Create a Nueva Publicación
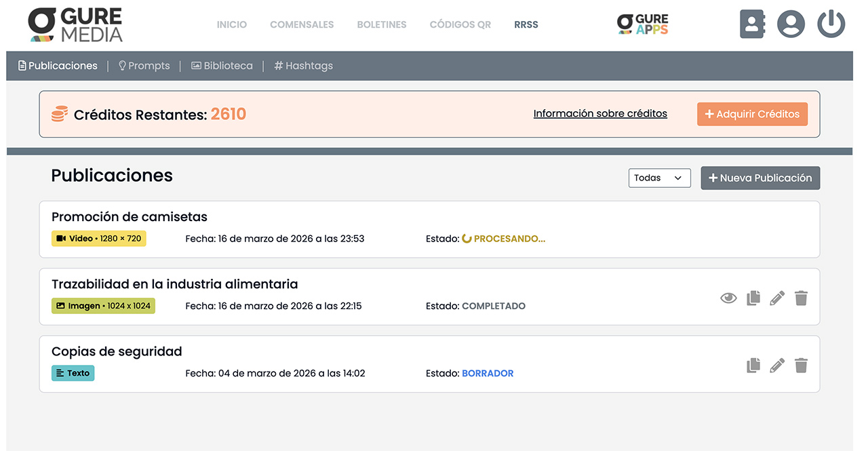 [x=759, y=178]
